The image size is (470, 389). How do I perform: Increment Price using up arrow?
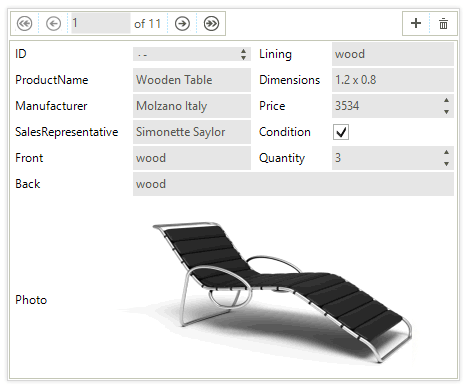(446, 100)
